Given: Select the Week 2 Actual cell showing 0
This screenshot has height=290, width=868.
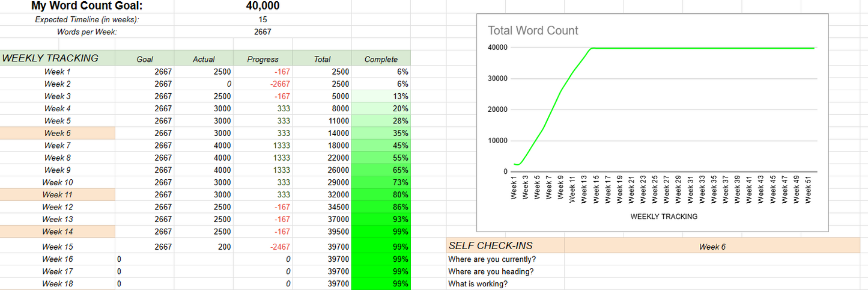Looking at the screenshot, I should [204, 84].
